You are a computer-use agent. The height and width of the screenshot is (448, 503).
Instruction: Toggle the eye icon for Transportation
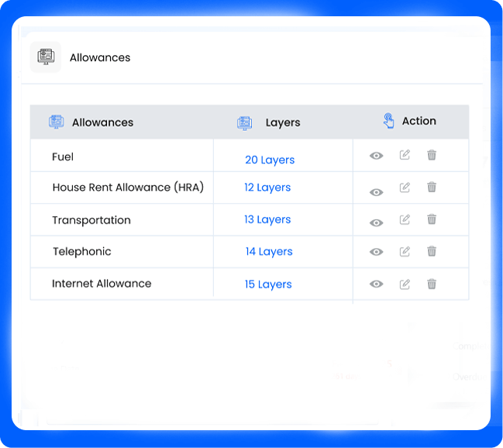click(376, 223)
